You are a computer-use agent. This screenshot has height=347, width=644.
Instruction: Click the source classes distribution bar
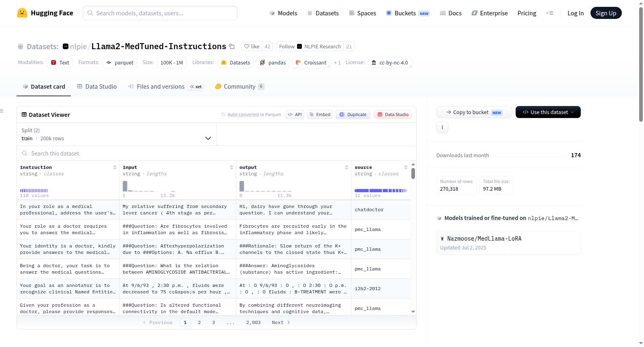point(381,191)
